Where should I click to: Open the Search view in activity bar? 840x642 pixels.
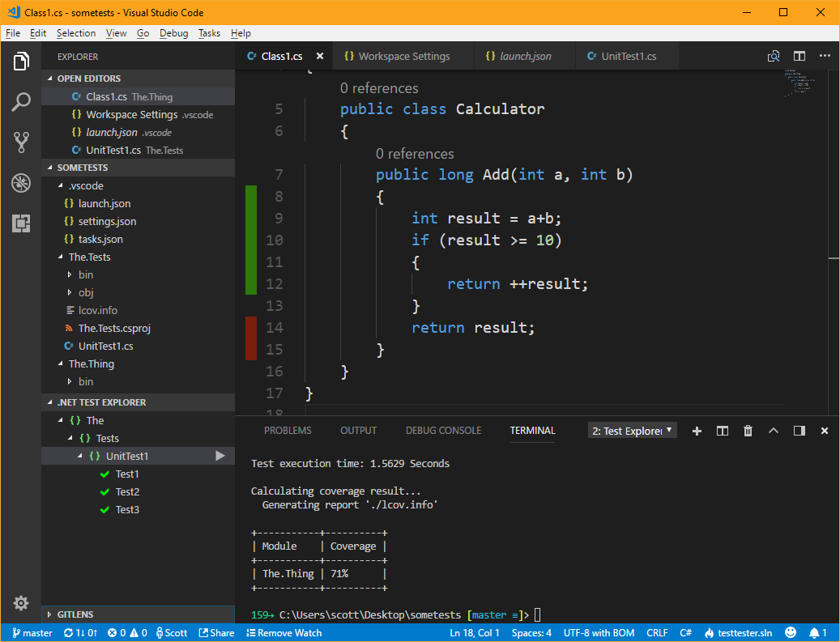21,102
